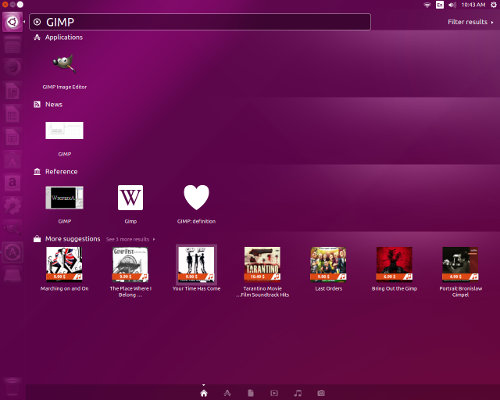Open the GIMP reference result with black screenshot thumbnail

[64, 198]
